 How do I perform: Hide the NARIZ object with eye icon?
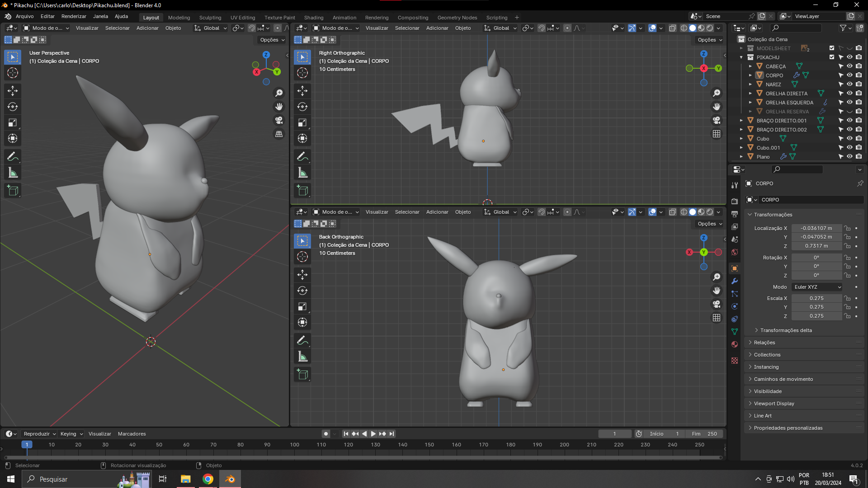849,84
